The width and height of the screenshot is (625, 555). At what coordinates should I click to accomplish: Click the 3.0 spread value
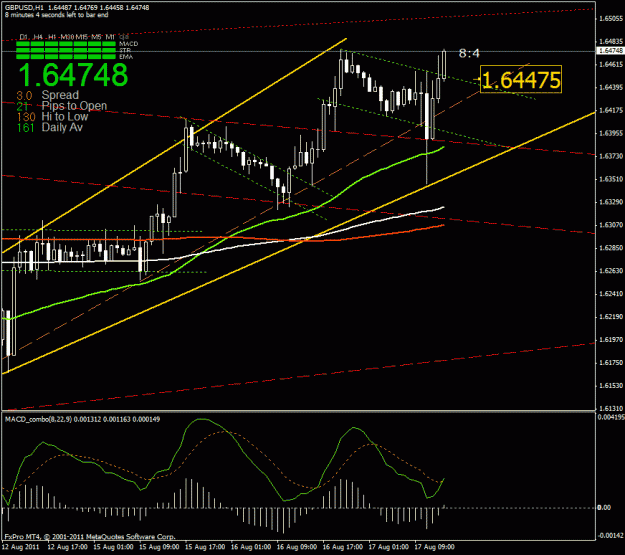point(24,95)
